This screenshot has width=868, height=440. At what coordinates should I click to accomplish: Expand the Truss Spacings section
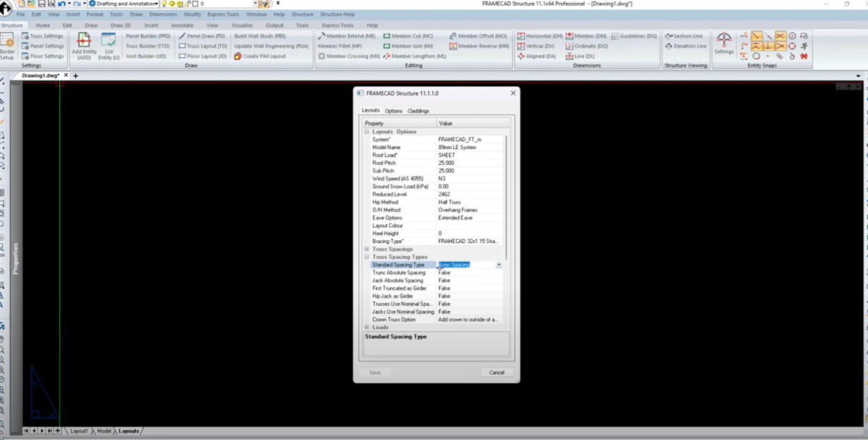pyautogui.click(x=366, y=249)
